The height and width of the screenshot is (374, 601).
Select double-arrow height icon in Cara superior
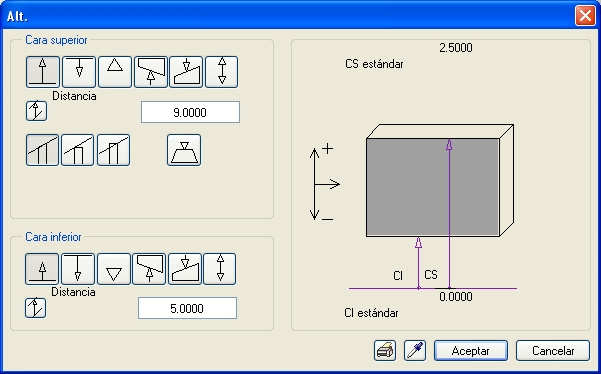tap(222, 72)
